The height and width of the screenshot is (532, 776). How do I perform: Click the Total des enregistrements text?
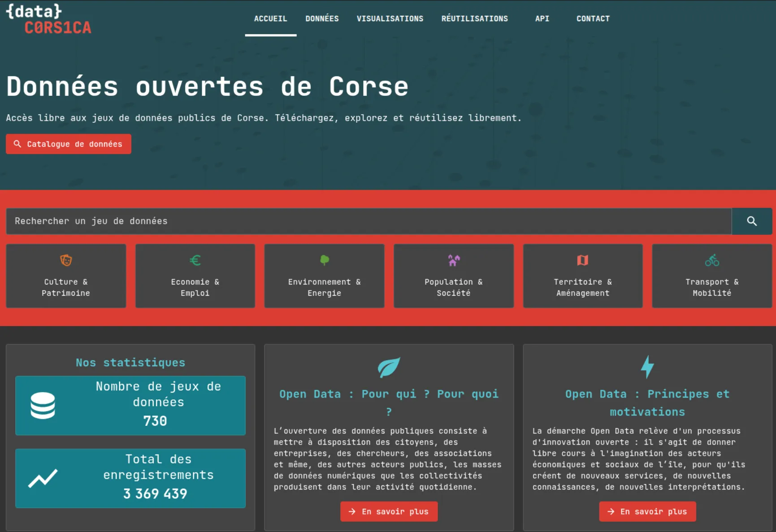pos(158,467)
